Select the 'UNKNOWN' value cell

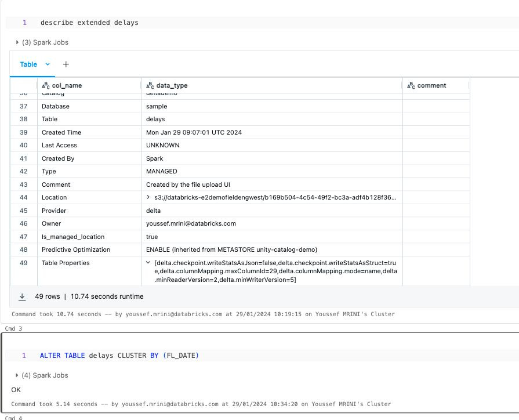click(272, 145)
